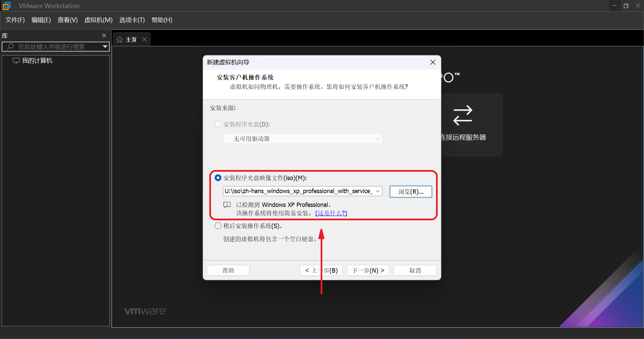Viewport: 644px width, 339px height.
Task: Open the 编辑(E) menu
Action: tap(41, 20)
